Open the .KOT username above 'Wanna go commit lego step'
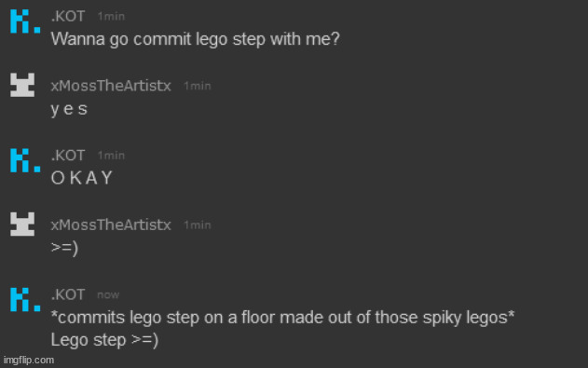 tap(68, 17)
